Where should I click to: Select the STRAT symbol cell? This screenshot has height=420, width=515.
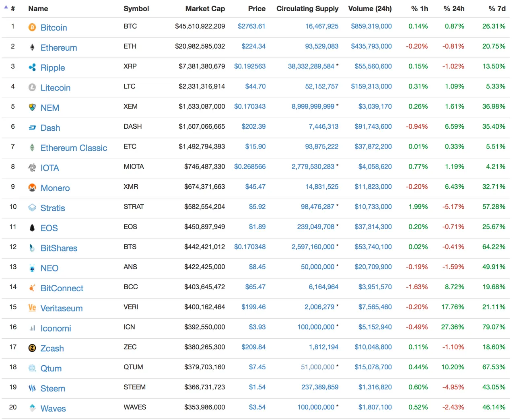coord(134,207)
